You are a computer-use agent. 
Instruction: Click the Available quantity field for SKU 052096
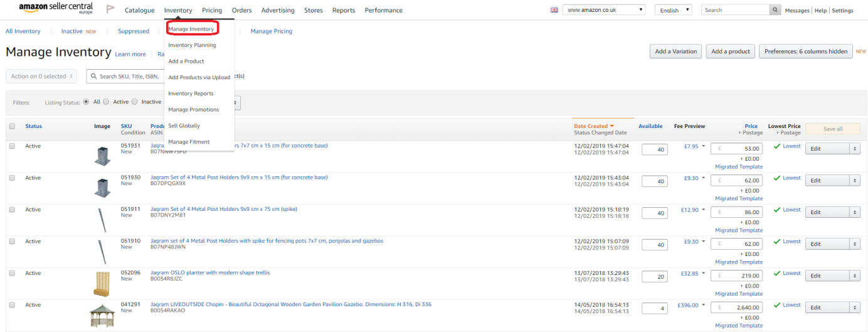point(654,276)
